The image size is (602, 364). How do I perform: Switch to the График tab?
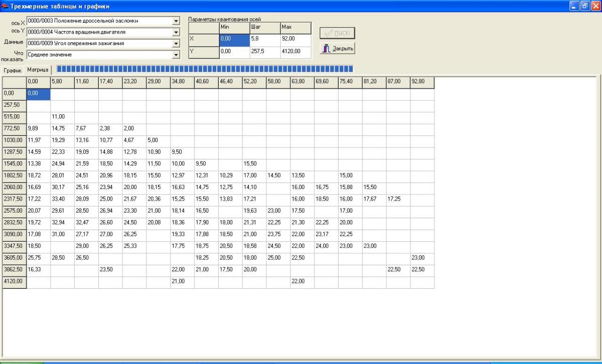[13, 71]
